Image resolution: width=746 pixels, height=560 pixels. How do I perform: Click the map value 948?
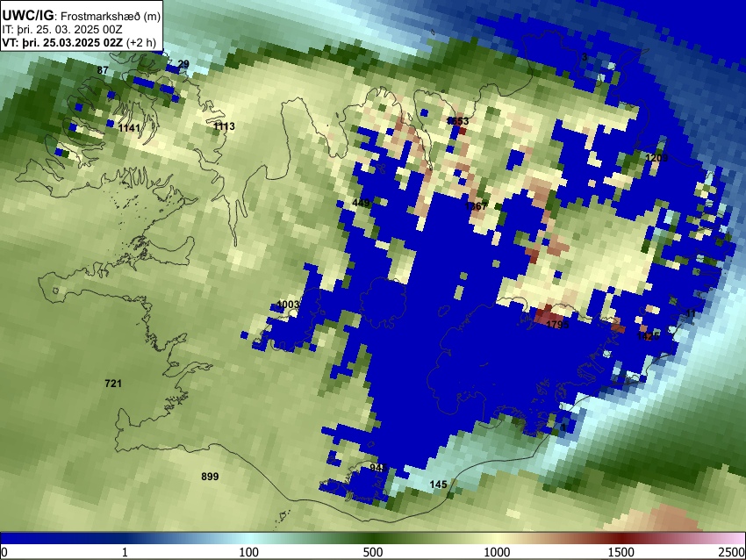pos(378,468)
